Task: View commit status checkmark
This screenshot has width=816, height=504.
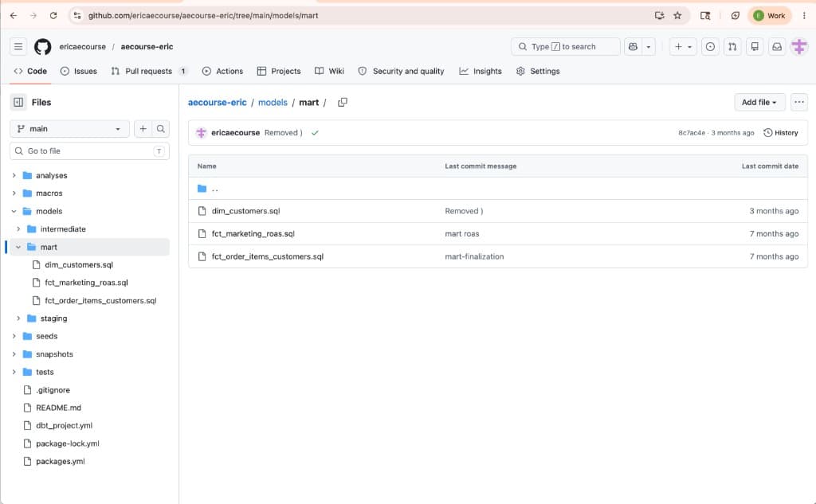Action: [x=315, y=133]
